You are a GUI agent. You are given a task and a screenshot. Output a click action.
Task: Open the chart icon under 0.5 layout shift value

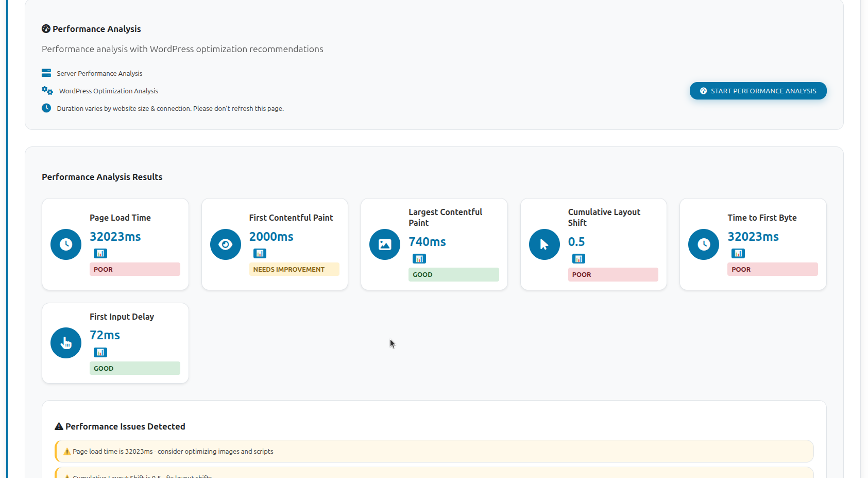579,259
